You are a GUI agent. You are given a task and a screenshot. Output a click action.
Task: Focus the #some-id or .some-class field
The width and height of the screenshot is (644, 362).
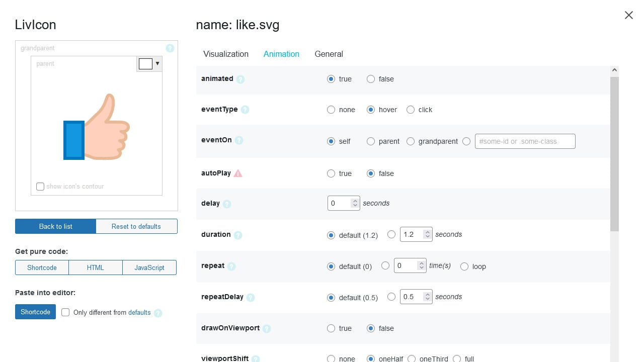(525, 141)
